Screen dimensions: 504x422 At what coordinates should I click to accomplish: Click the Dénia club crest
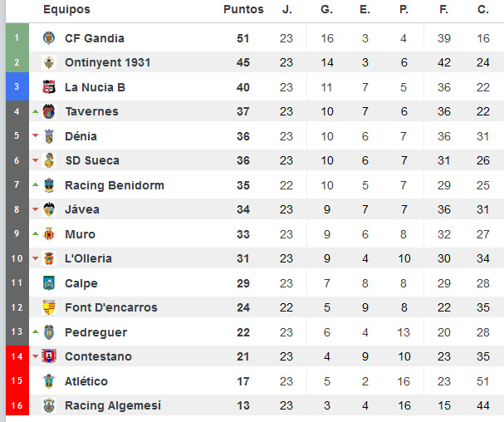(48, 136)
